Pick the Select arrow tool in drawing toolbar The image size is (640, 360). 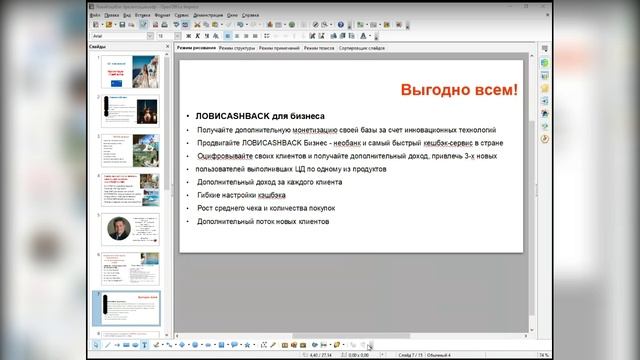pos(96,345)
